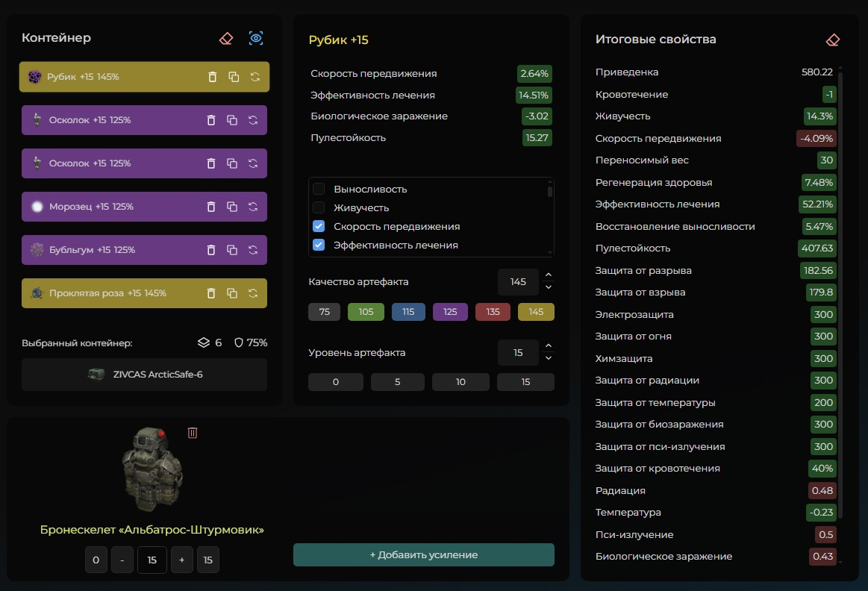The image size is (868, 591).
Task: Uncheck Скорость передвижения checkbox
Action: (319, 226)
